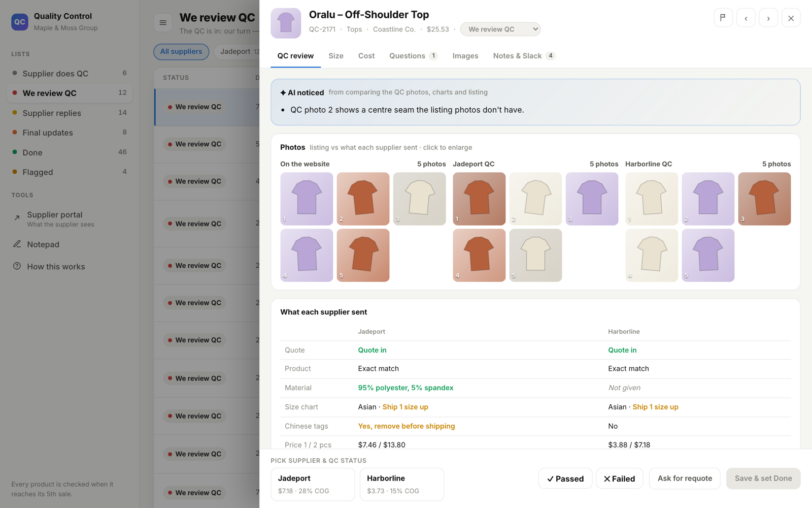The image size is (812, 508).
Task: Flag this product with the flag icon
Action: coord(723,18)
